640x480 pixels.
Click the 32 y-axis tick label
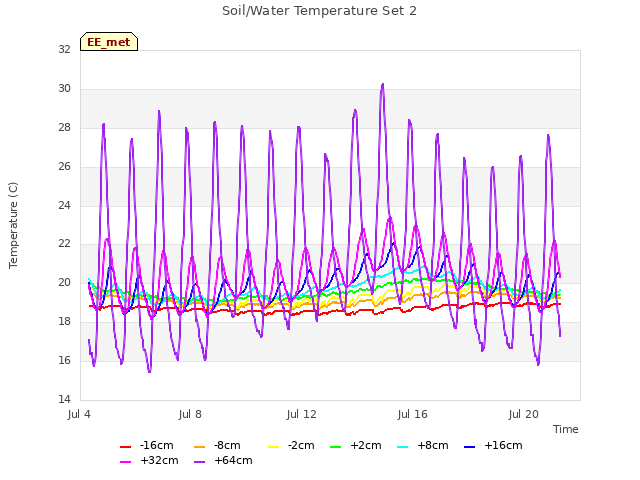pyautogui.click(x=64, y=49)
